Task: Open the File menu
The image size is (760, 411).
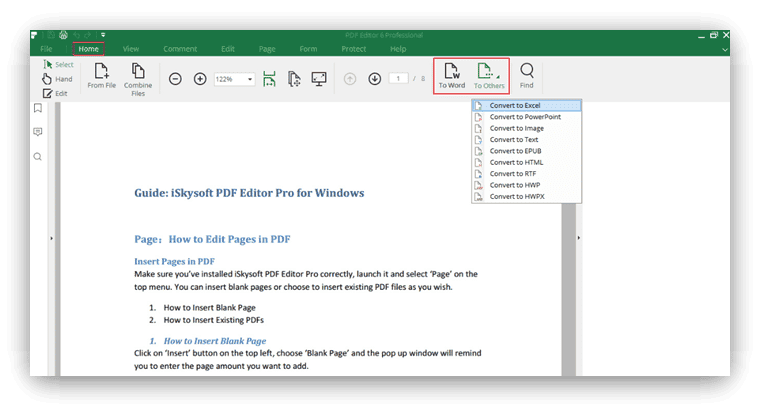Action: [x=46, y=49]
